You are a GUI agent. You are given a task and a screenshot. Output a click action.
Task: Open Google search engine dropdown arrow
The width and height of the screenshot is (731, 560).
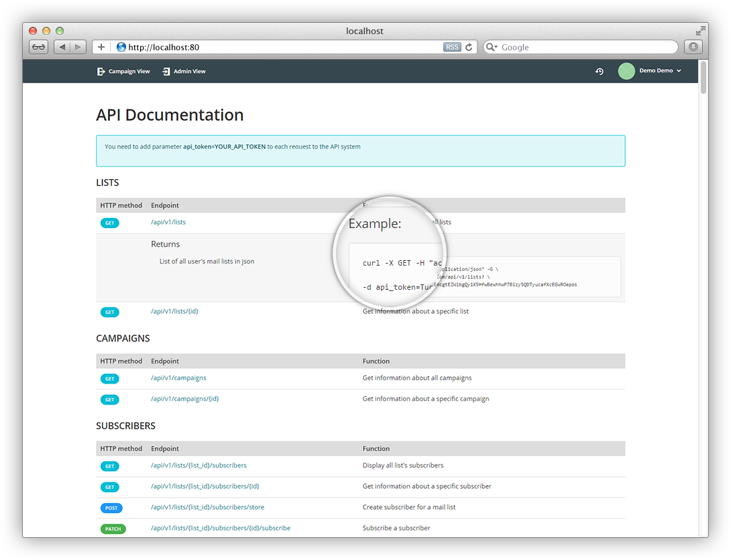[x=492, y=47]
